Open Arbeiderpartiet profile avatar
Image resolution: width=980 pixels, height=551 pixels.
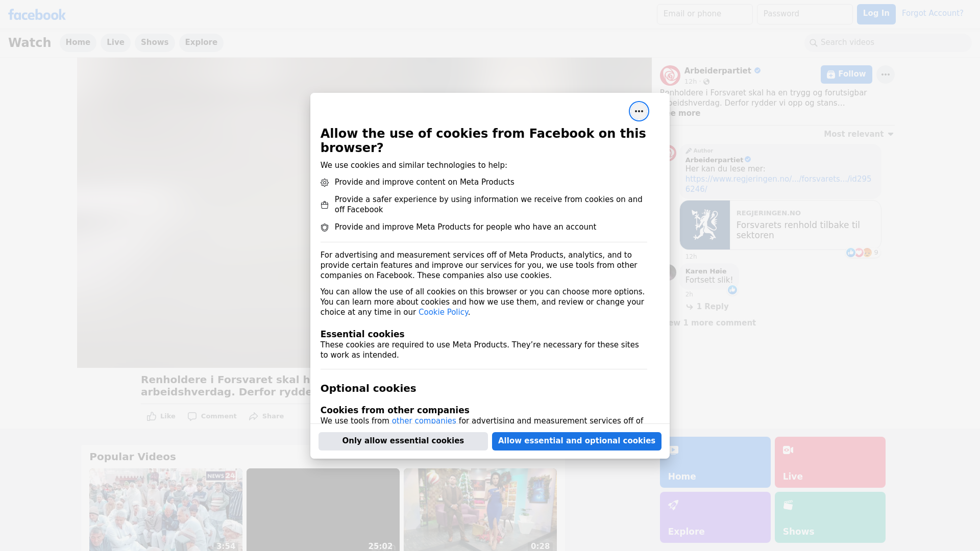coord(670,76)
